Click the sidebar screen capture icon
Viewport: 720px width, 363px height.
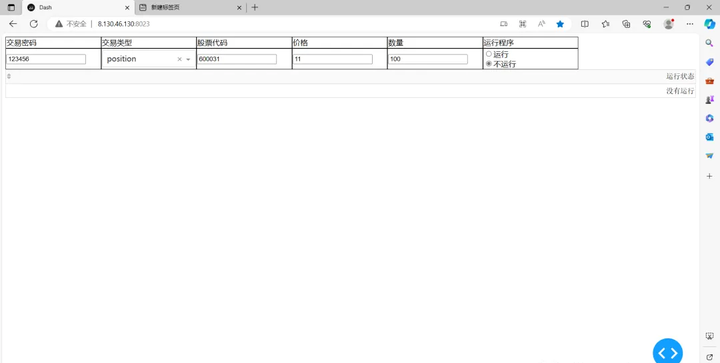[x=709, y=336]
